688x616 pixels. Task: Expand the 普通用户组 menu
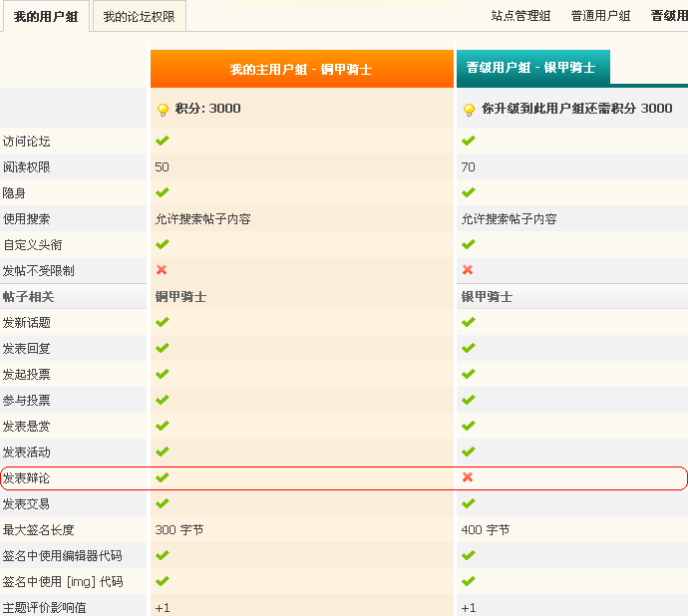(600, 16)
